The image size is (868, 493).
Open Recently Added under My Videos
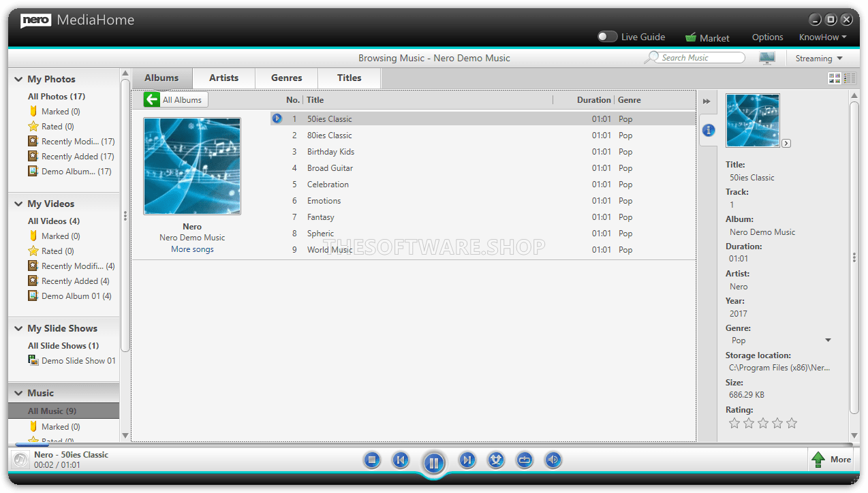[x=69, y=281]
